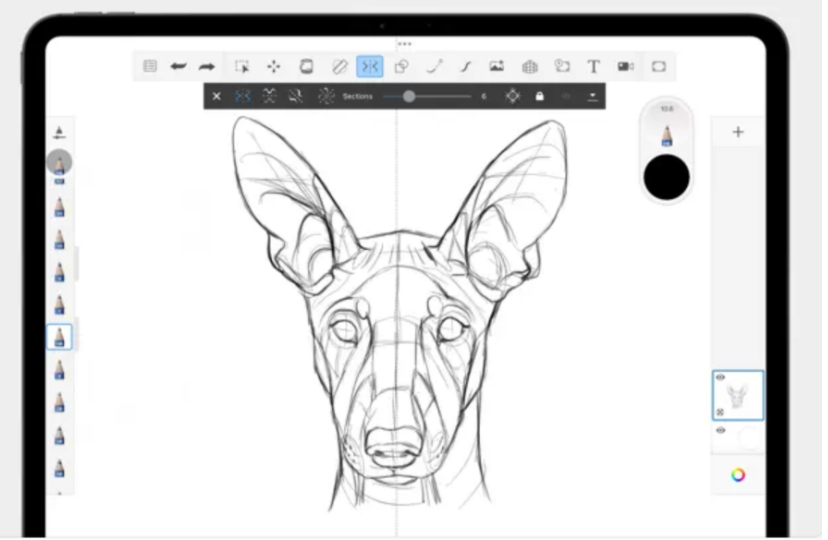Viewport: 828px width, 540px height.
Task: Click the Sections slider handle
Action: coord(409,96)
